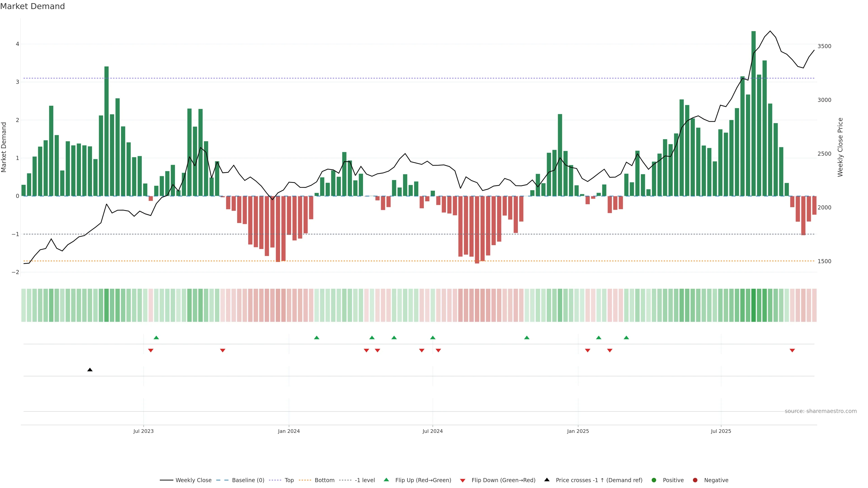Hide the -1 level legend series
Screen dimensions: 868x488
point(365,480)
